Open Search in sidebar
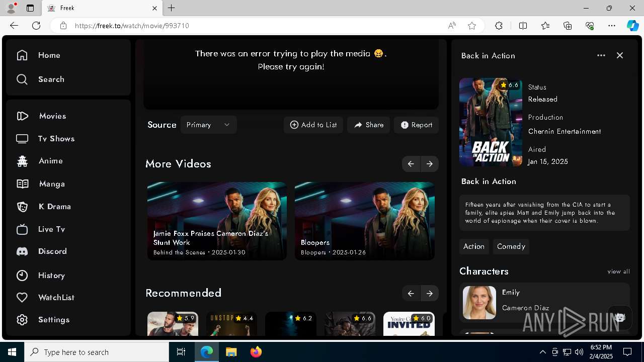The height and width of the screenshot is (362, 644). (x=40, y=79)
